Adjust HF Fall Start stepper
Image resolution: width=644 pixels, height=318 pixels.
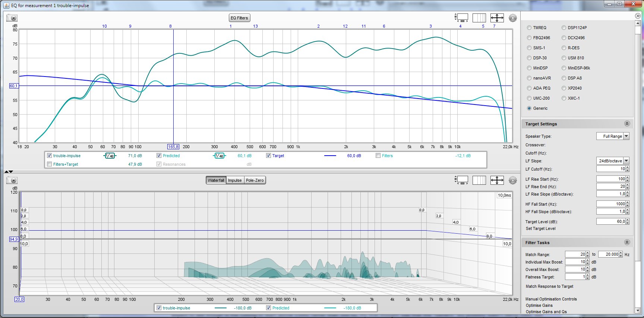tap(628, 204)
